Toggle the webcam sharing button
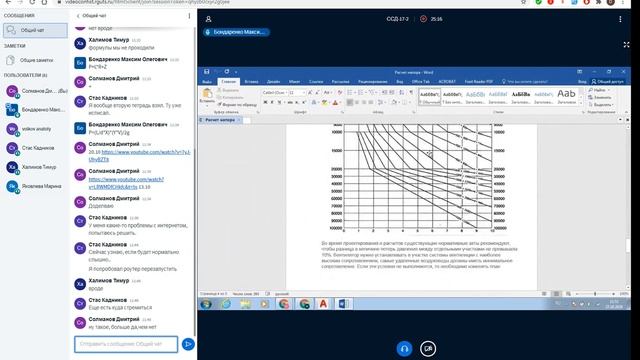The image size is (640, 360). tap(428, 349)
